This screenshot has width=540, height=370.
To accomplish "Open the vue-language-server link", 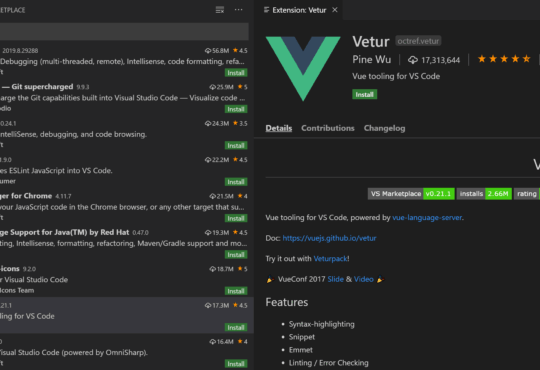I will click(427, 218).
